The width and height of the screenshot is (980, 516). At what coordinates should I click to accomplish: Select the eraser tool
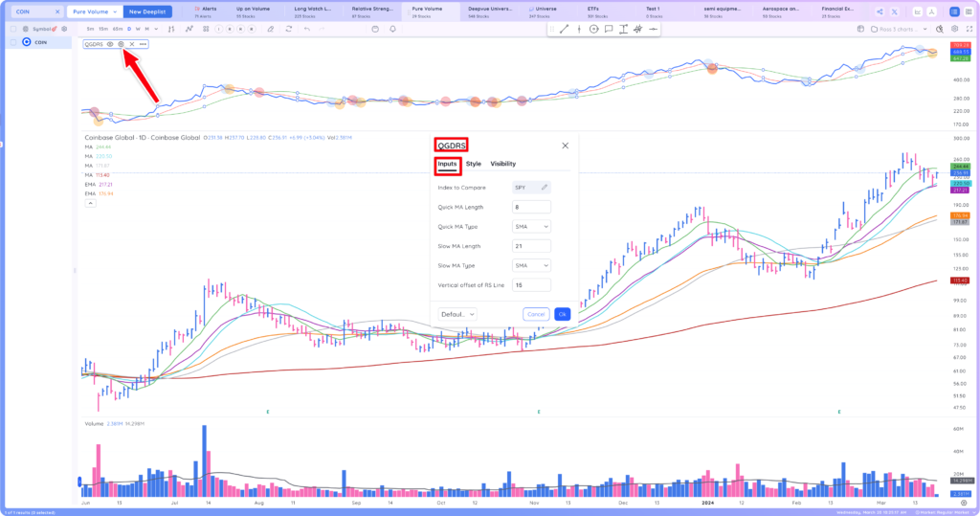point(271,29)
